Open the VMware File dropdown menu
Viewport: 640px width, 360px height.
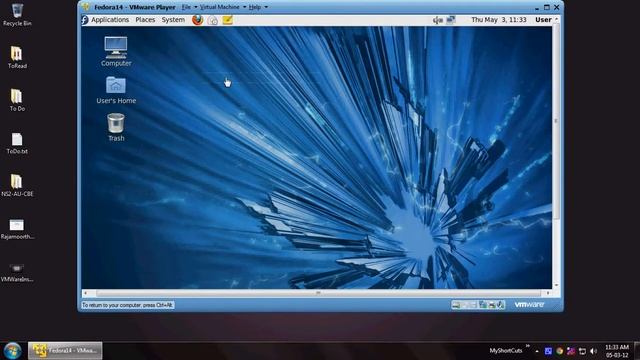pyautogui.click(x=189, y=7)
